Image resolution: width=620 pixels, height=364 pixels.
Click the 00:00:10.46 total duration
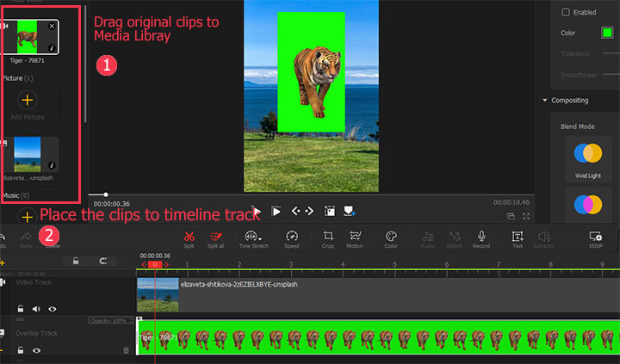point(512,202)
